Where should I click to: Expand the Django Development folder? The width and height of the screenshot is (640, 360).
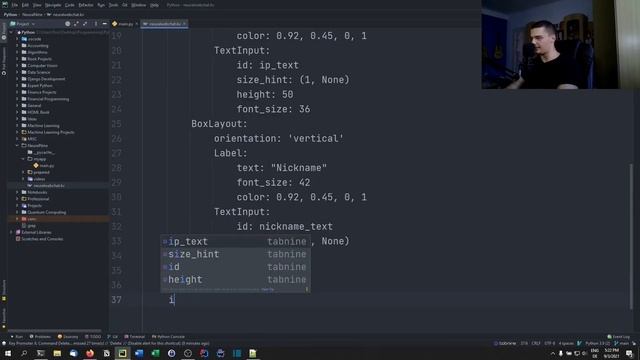click(18, 79)
